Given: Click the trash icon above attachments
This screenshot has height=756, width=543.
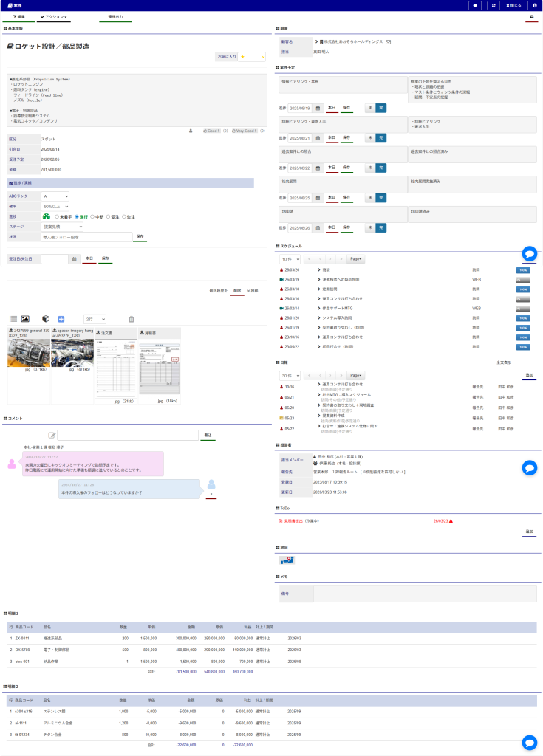Looking at the screenshot, I should pyautogui.click(x=132, y=319).
